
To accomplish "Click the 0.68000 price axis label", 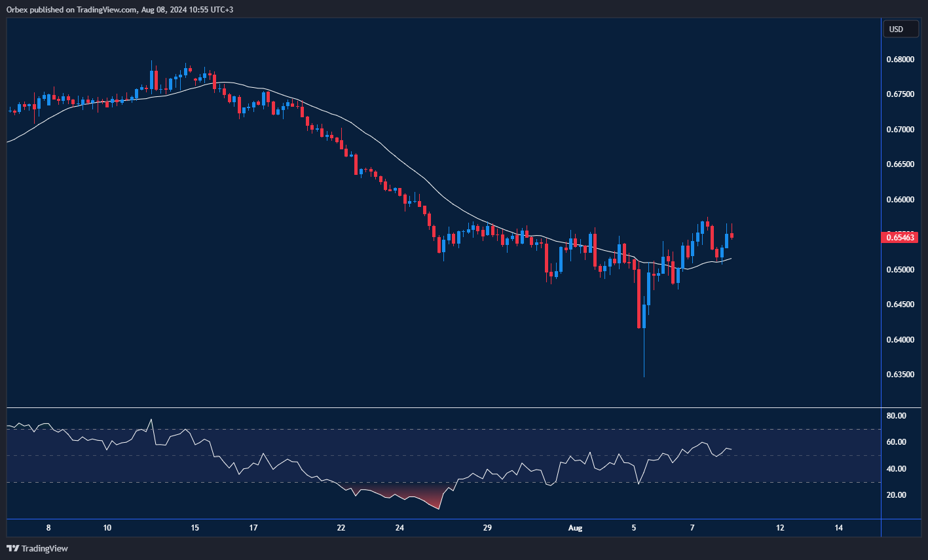I will (900, 60).
